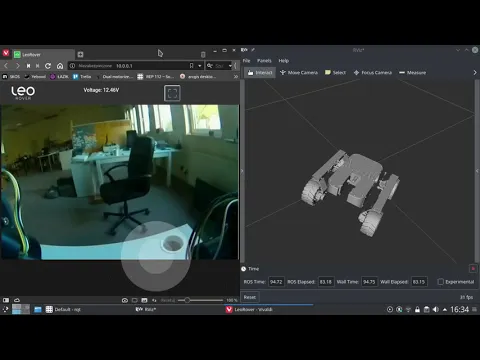
Task: Open the Yeboost bookmark
Action: coord(35,77)
